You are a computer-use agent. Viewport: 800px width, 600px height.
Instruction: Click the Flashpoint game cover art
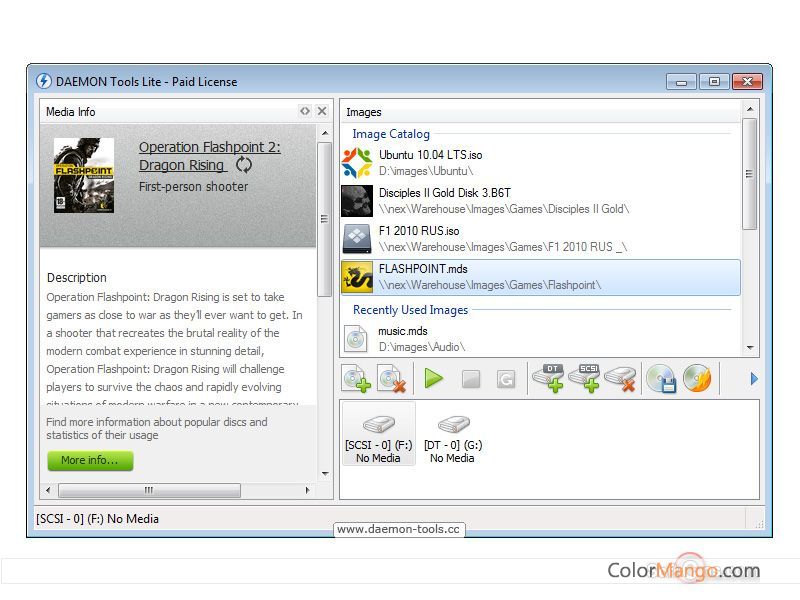pyautogui.click(x=84, y=175)
